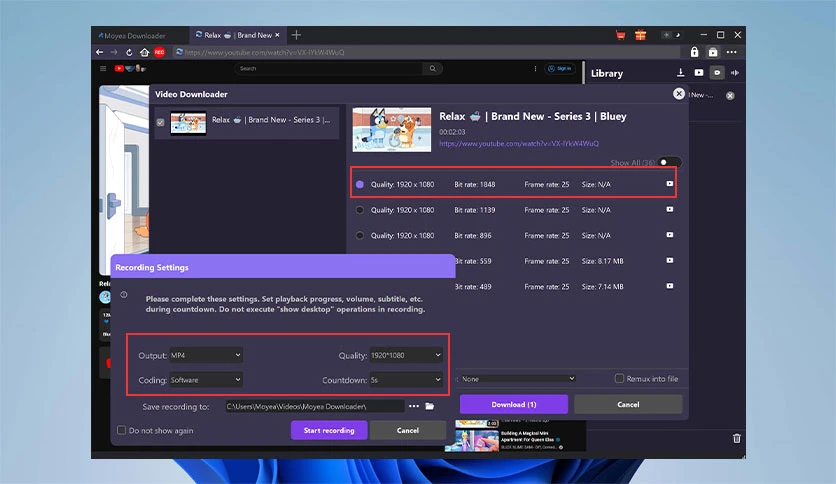The image size is (836, 484).
Task: Select the Relax video thumbnail in list
Action: coord(188,123)
